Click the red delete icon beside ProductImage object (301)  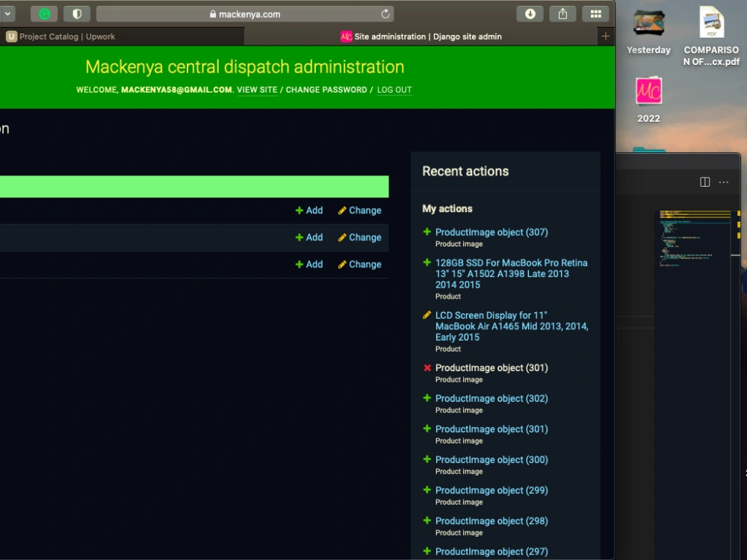point(427,367)
